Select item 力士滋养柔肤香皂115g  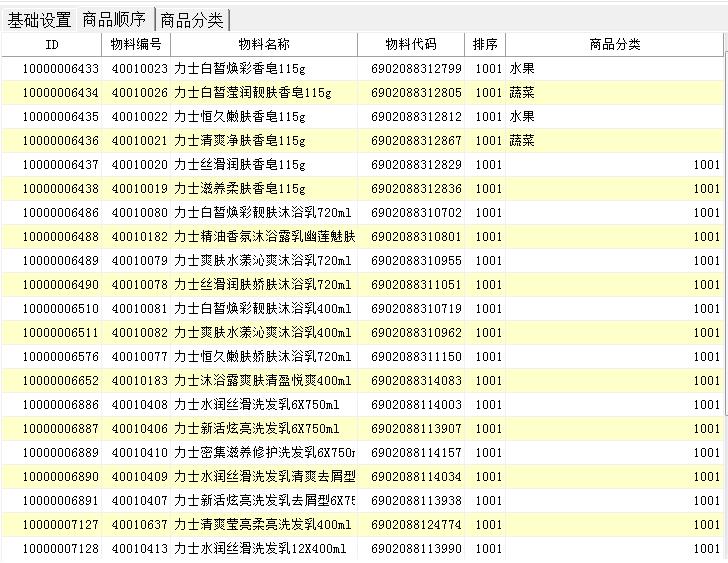point(240,189)
